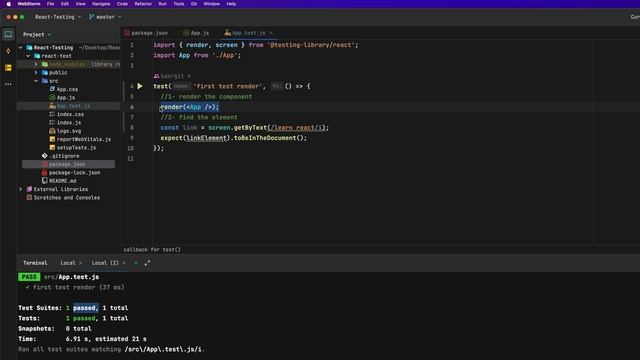Image resolution: width=640 pixels, height=360 pixels.
Task: Click the basrgit code author hint
Action: coord(172,76)
